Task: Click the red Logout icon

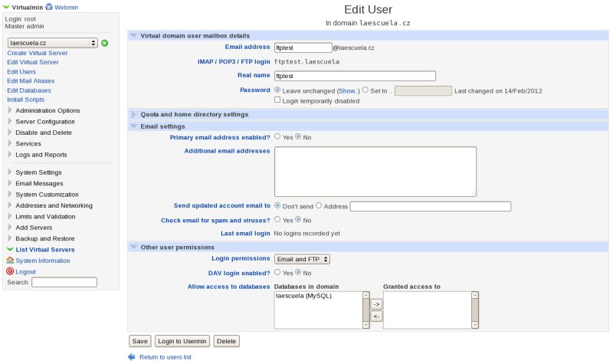Action: point(10,271)
